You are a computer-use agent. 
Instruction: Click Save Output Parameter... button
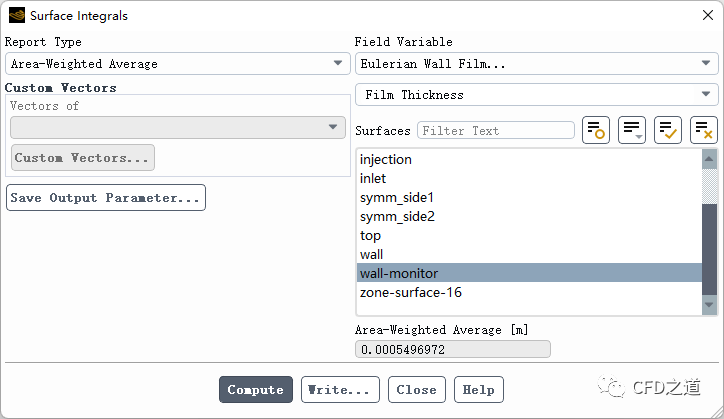[x=106, y=198]
